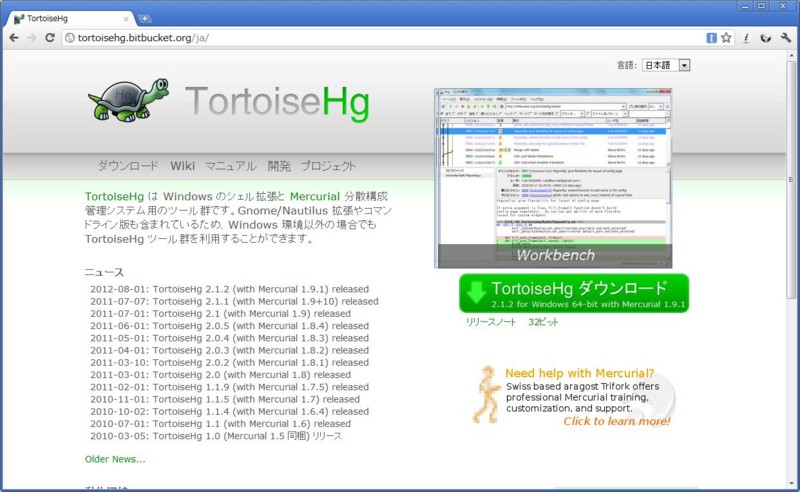
Task: Click news entry 'TortoiseHg 2.0.5 (with Mercurial 1.8.4) released'
Action: [x=261, y=326]
